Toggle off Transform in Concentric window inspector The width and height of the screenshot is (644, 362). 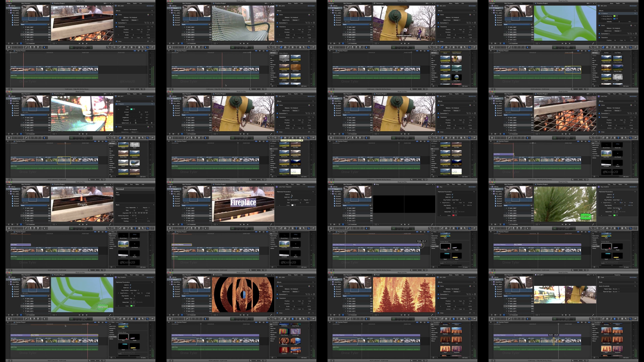278,298
